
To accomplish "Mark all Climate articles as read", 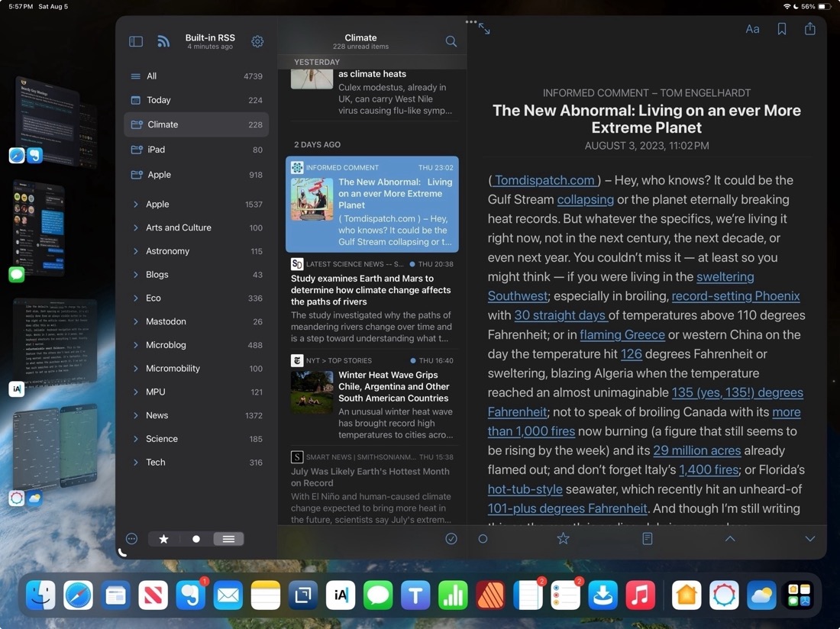I will (451, 538).
